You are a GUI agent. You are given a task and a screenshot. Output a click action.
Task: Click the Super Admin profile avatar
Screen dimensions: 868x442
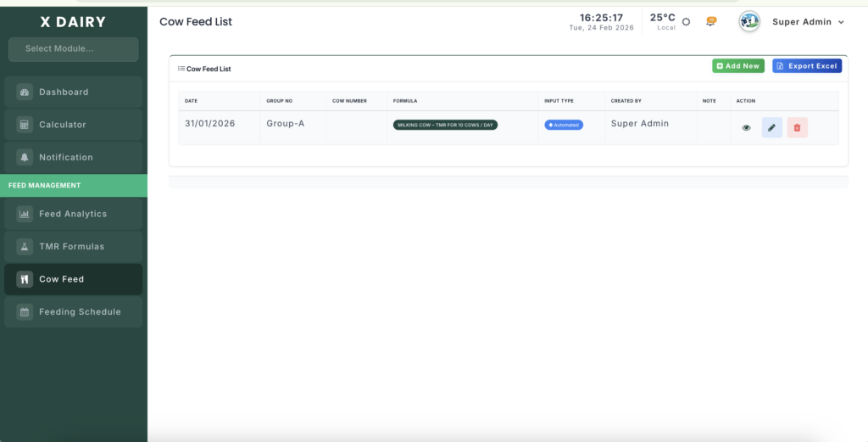pos(749,22)
